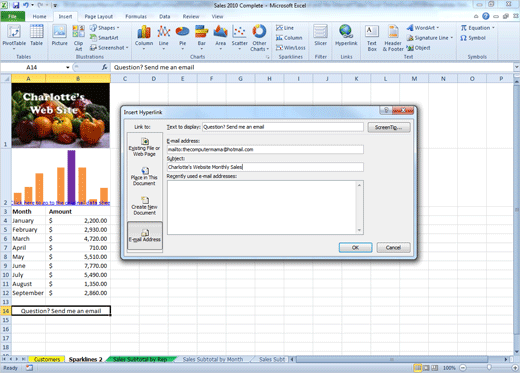Viewport: 520px width, 373px height.
Task: Choose Place in This Document option
Action: [144, 176]
